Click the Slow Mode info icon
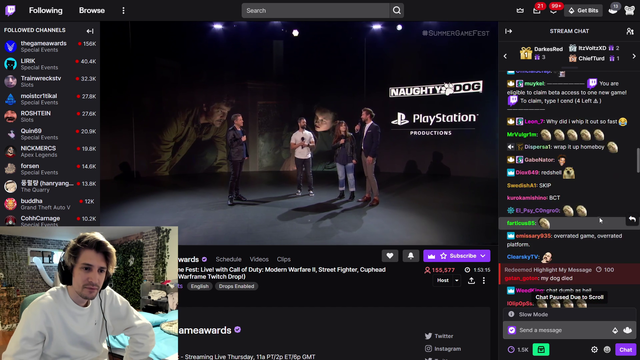Screen dimensions: 640x360 point(511,314)
